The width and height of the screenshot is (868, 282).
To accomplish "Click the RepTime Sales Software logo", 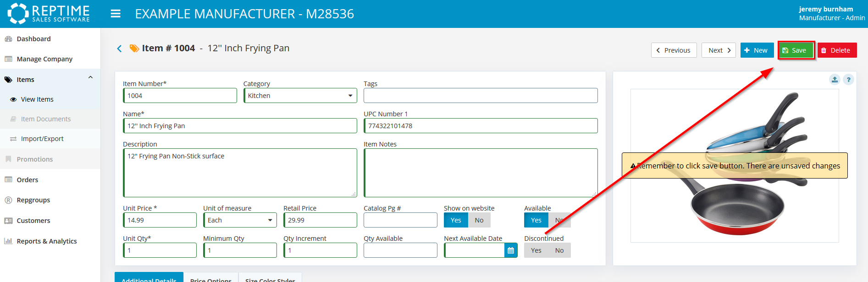I will [49, 13].
